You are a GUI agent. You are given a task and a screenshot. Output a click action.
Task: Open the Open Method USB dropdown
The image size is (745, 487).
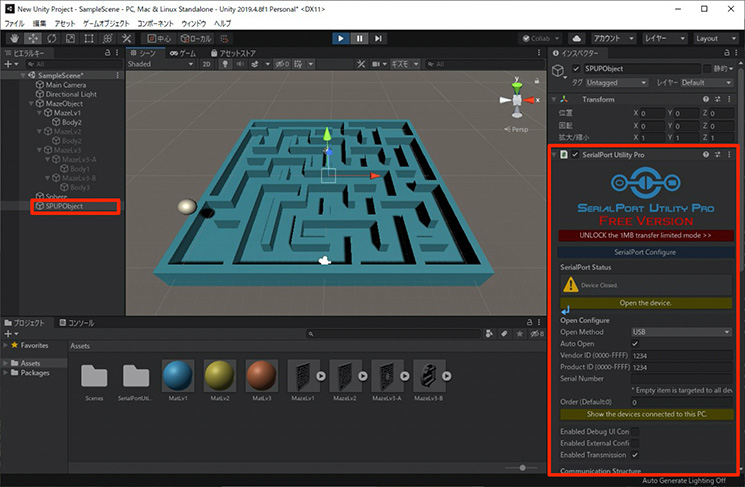pyautogui.click(x=681, y=332)
